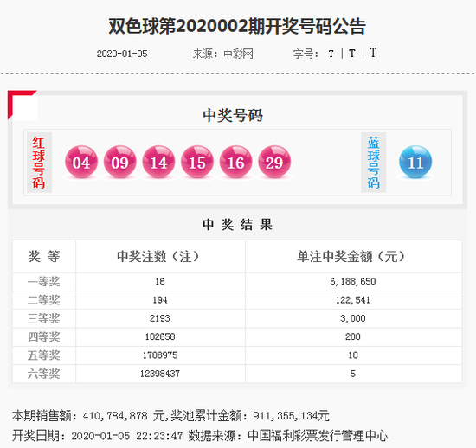476x448 pixels.
Task: Click fifth prize amount 10
Action: click(x=353, y=355)
